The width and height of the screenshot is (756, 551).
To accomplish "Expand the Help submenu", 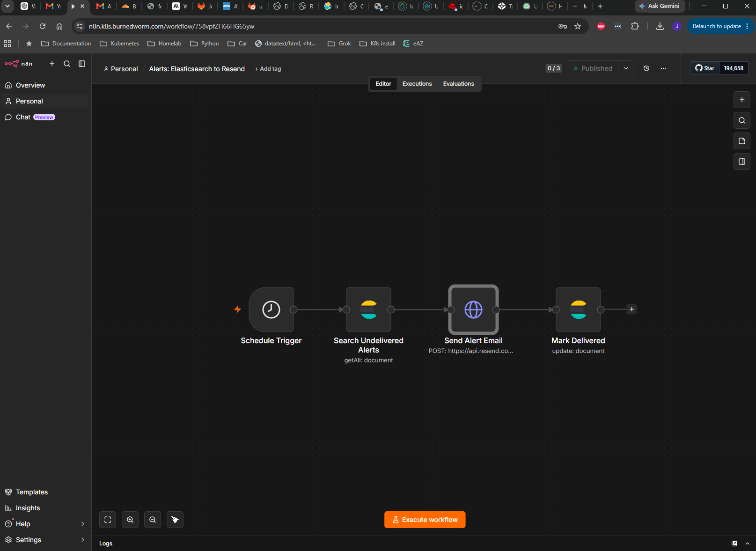I will pyautogui.click(x=83, y=524).
